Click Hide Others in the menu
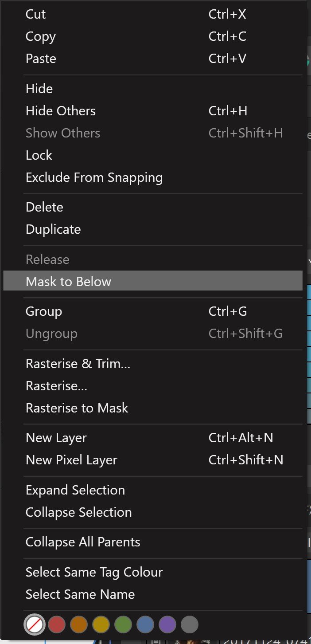311x644 pixels. tap(153, 111)
